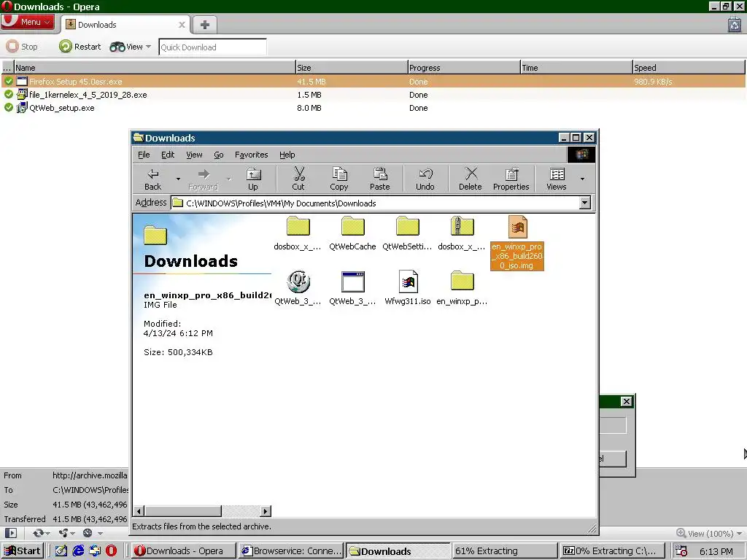
Task: Close the Opera Downloads tab
Action: (x=182, y=25)
